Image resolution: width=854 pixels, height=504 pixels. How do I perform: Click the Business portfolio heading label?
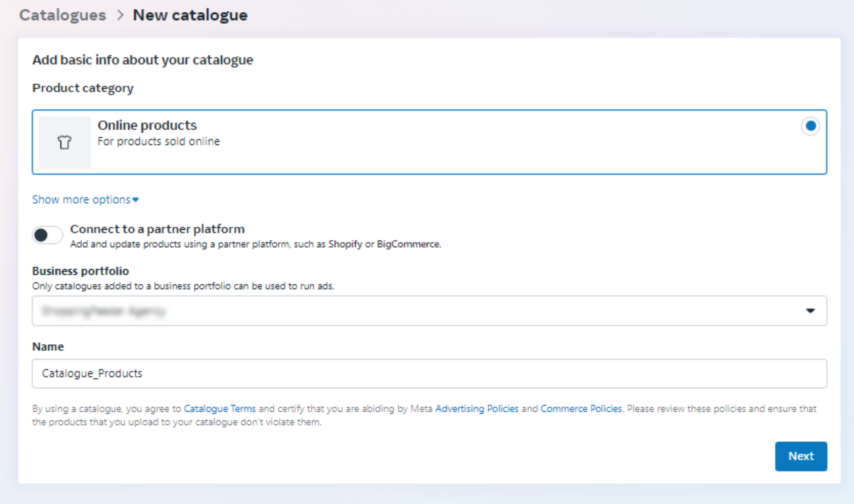pos(81,271)
